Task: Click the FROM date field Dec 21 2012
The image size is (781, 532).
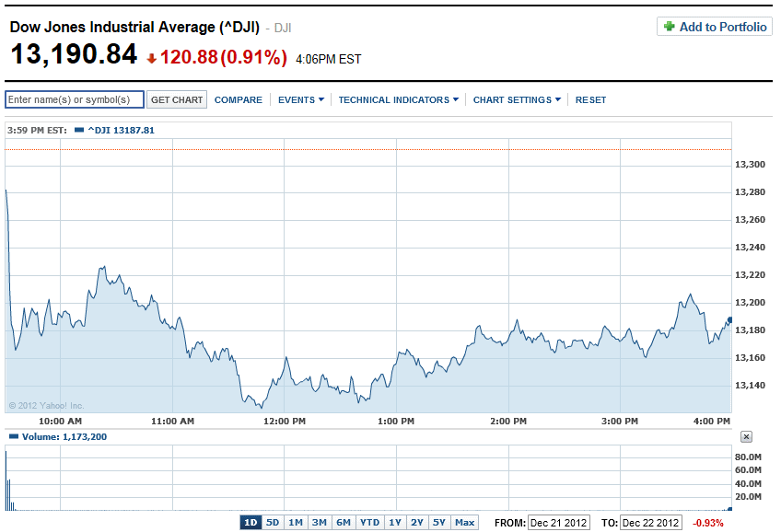Action: [558, 523]
